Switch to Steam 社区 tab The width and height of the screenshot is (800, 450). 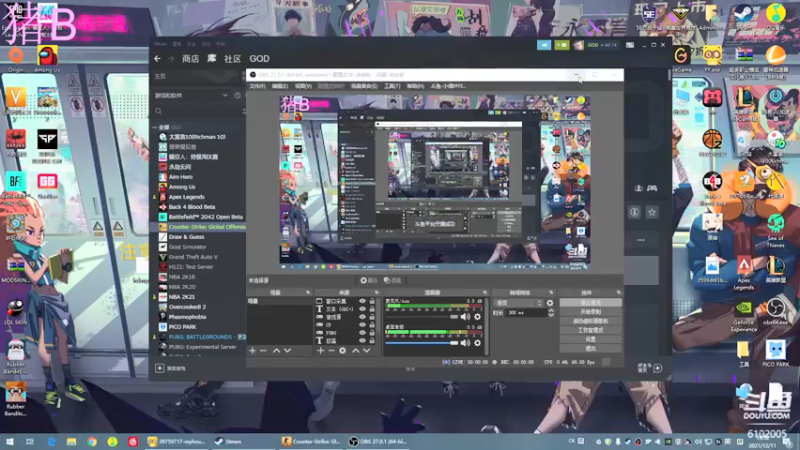tap(232, 59)
